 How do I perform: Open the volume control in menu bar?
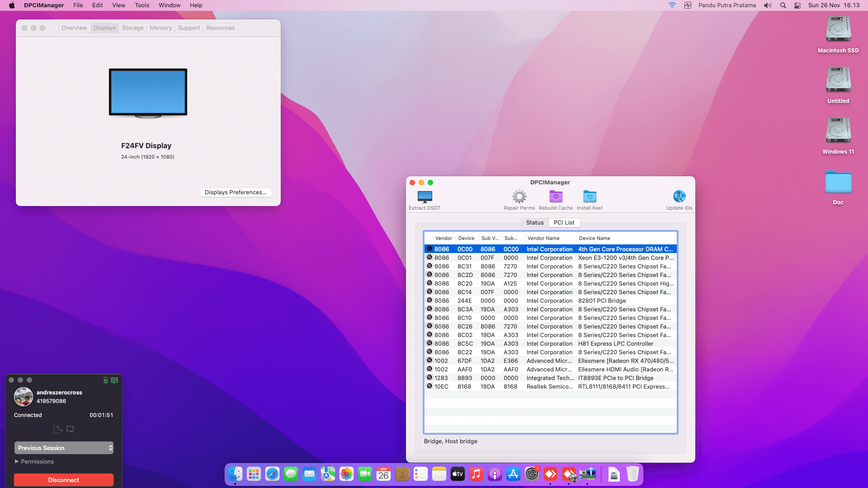[768, 5]
